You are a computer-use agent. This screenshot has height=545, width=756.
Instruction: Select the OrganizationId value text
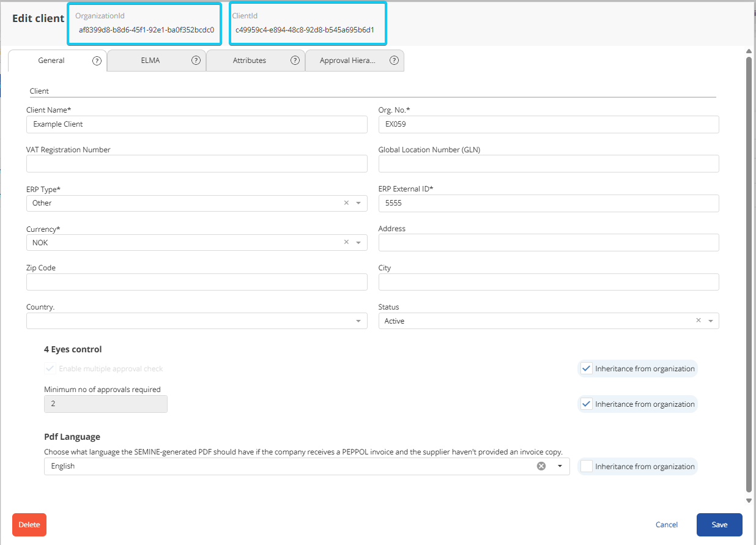[x=146, y=29]
